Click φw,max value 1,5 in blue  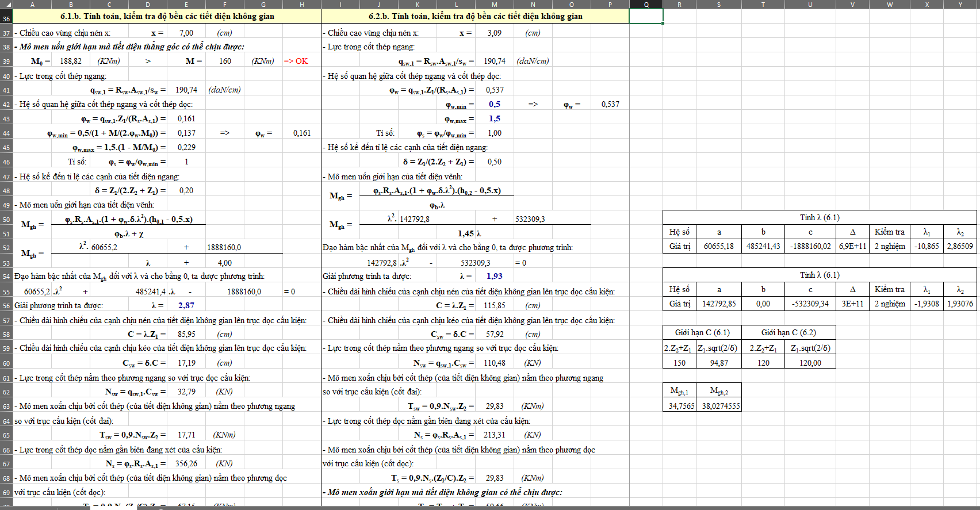point(495,118)
